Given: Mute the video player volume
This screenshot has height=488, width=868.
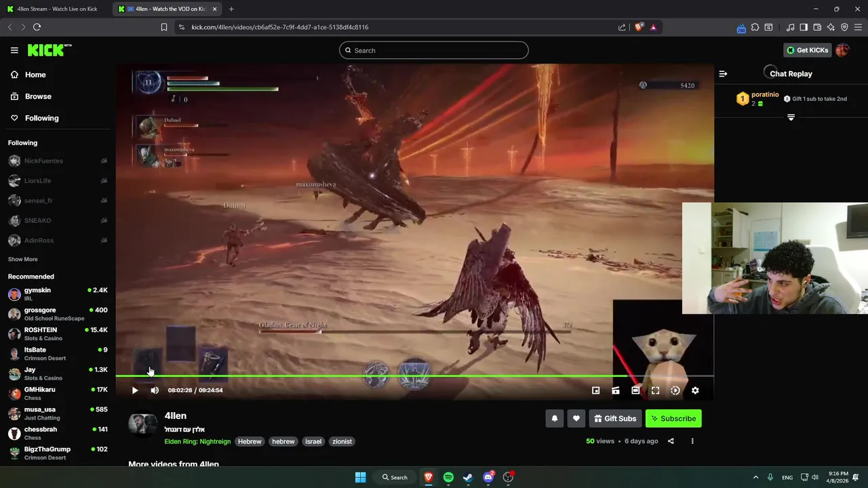Looking at the screenshot, I should point(155,390).
